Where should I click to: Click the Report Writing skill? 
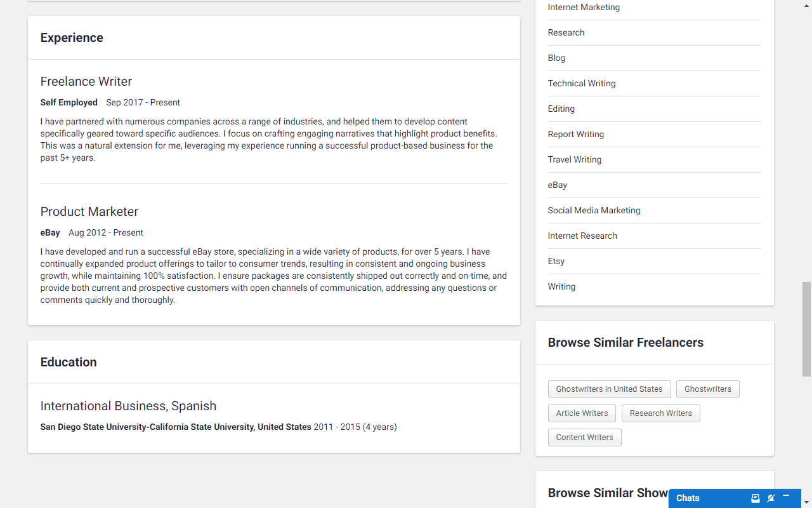[x=576, y=134]
